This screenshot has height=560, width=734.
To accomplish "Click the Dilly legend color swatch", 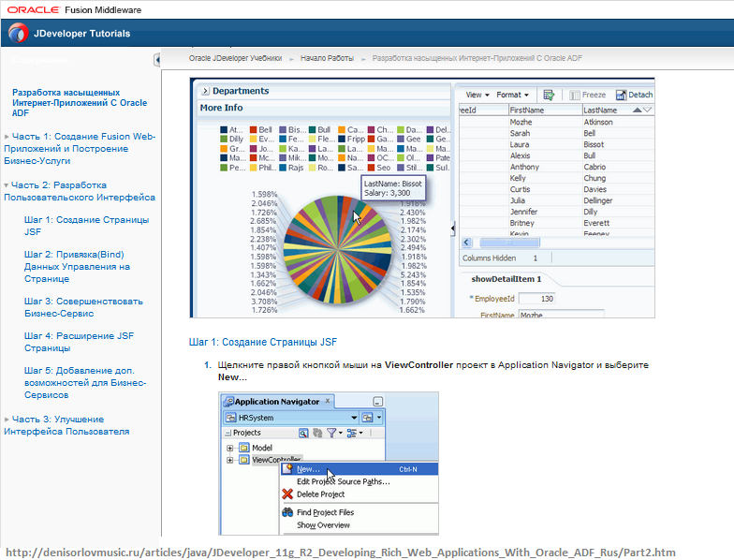I will pos(224,139).
